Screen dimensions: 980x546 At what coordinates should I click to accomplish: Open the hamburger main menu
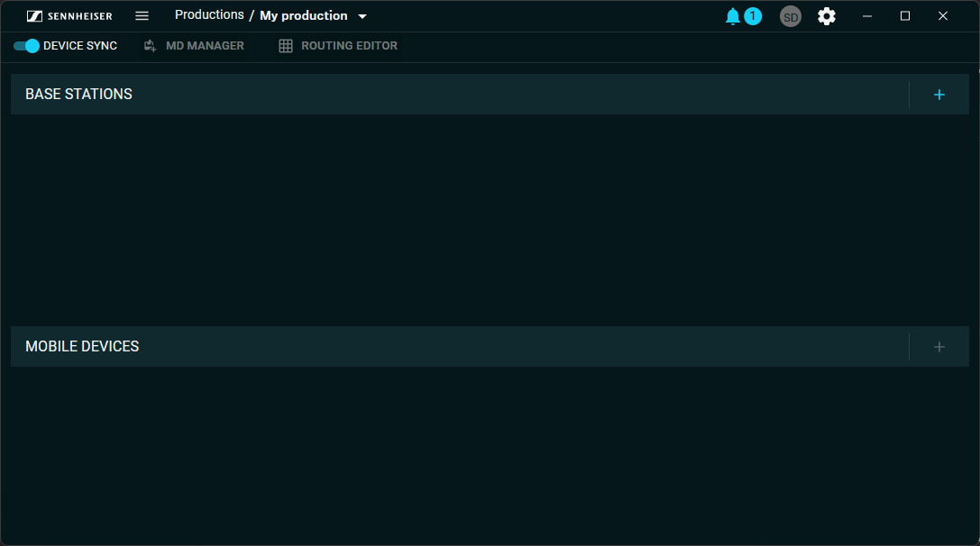click(142, 16)
